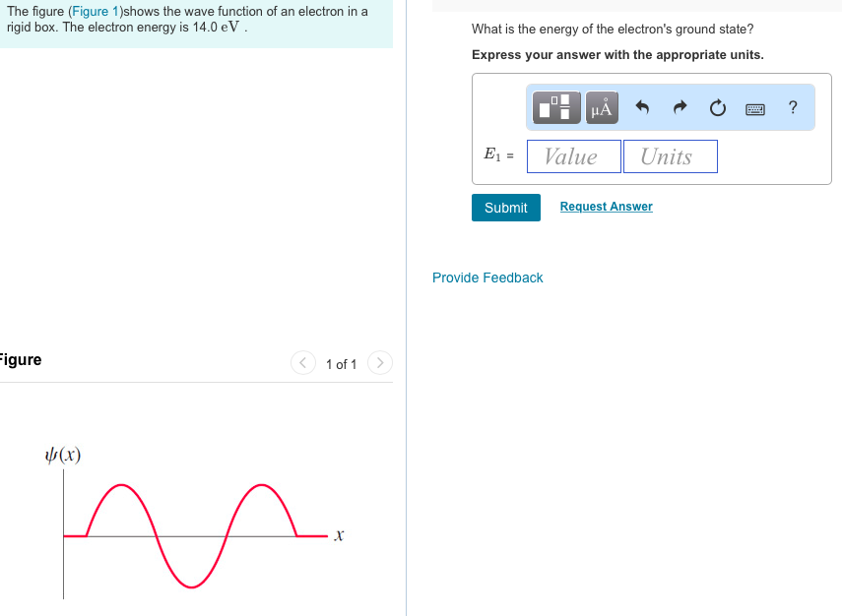Image resolution: width=842 pixels, height=616 pixels.
Task: Go to next figure arrow
Action: pyautogui.click(x=379, y=363)
